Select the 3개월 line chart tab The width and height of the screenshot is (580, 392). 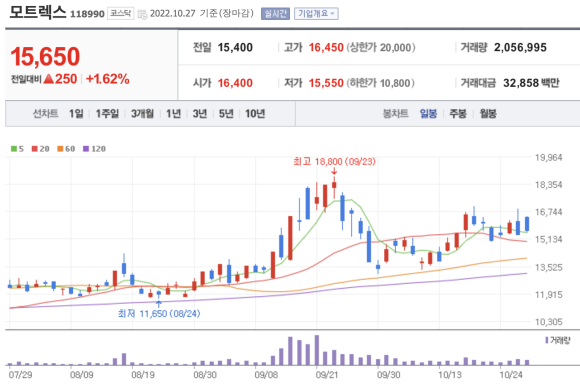142,114
